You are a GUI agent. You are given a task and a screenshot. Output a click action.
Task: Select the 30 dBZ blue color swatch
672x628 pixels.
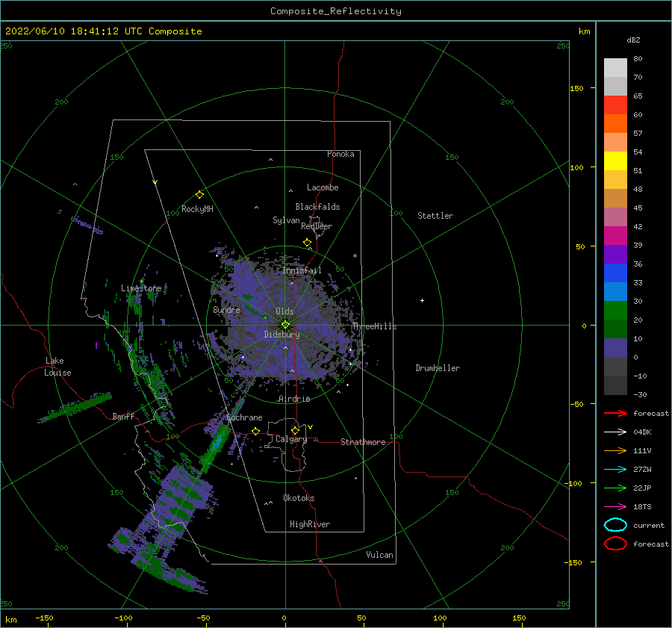[x=615, y=291]
